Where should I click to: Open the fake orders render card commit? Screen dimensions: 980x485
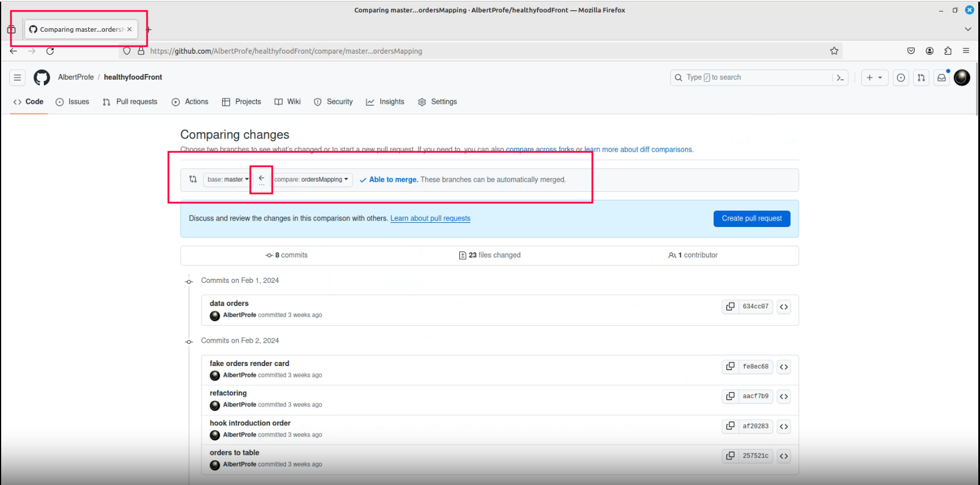(x=249, y=363)
